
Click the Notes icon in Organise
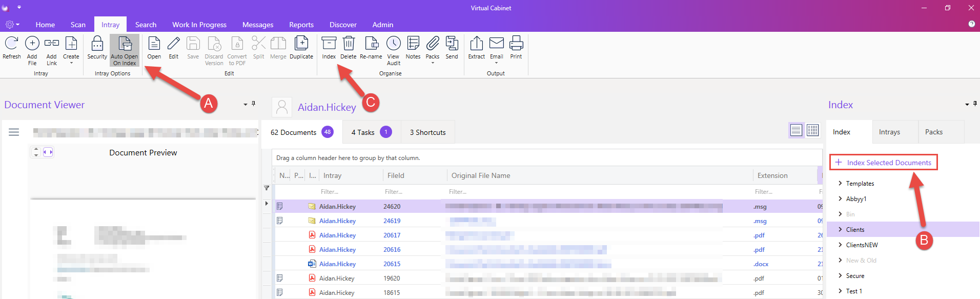[413, 43]
